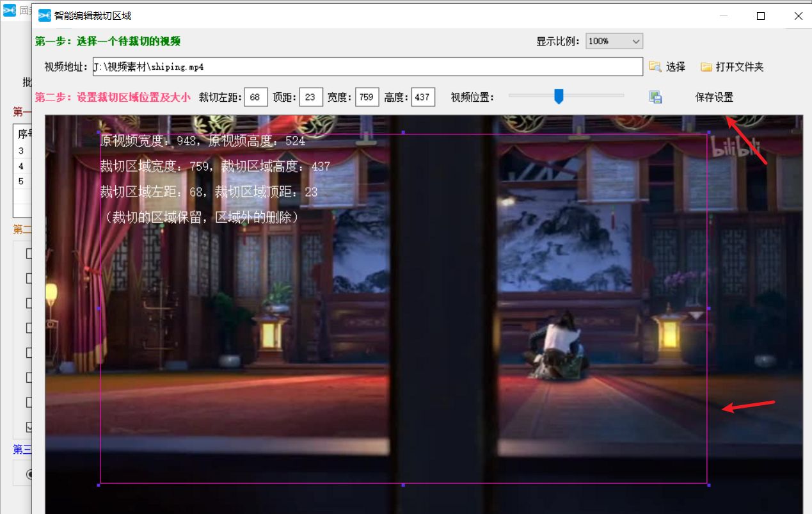
Task: Click the 视频位置: label
Action: click(473, 97)
